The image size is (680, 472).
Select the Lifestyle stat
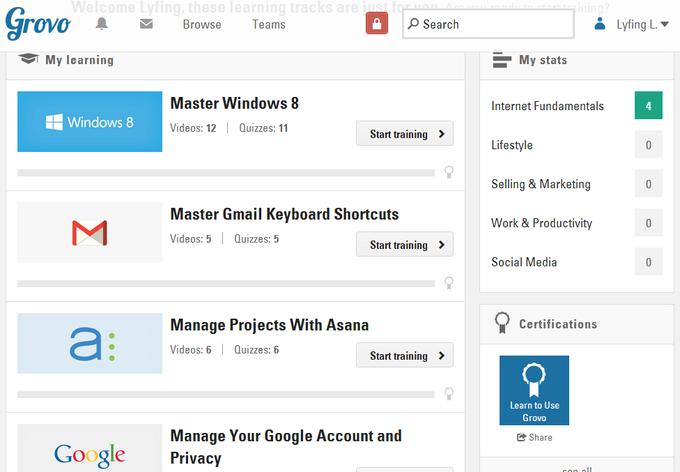(x=512, y=145)
